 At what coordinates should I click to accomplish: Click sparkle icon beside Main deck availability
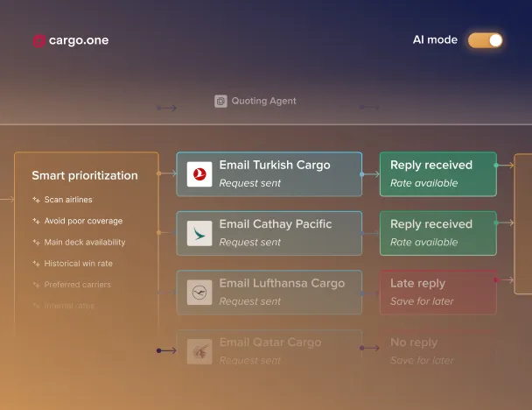(x=36, y=242)
